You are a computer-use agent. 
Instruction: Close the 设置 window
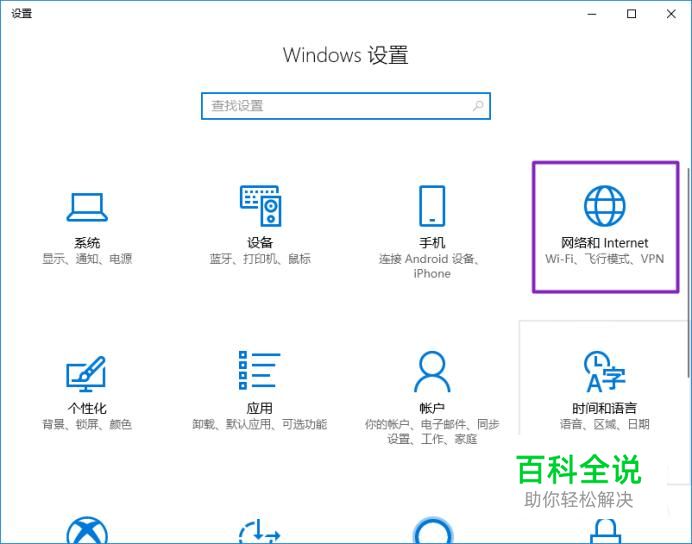[671, 14]
